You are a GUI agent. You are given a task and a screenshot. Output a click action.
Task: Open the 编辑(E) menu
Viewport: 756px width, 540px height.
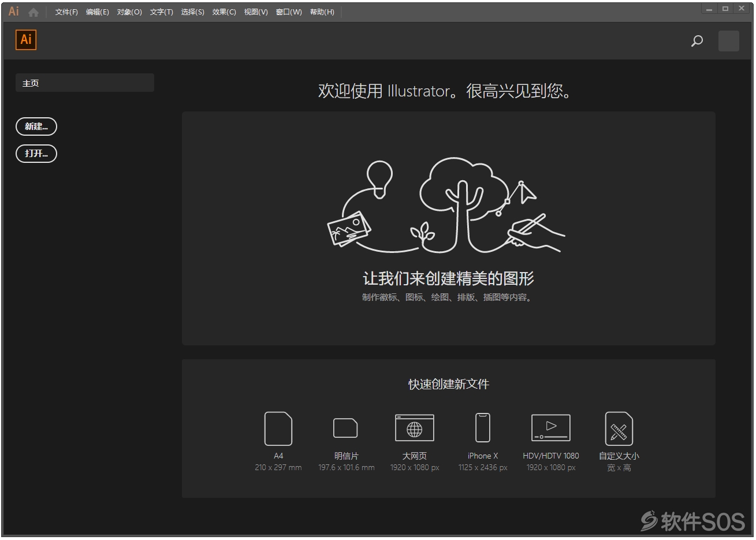pos(98,12)
